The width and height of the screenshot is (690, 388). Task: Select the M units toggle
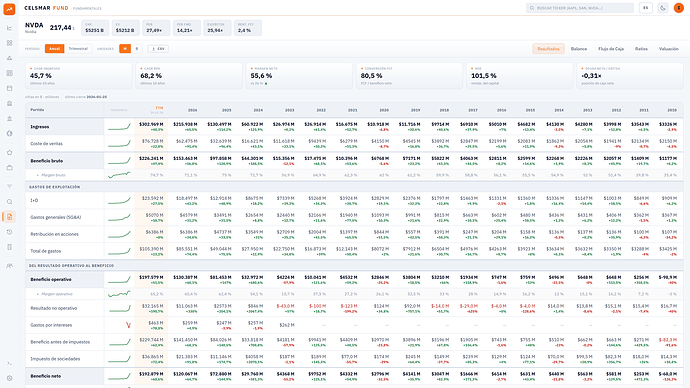click(x=125, y=49)
